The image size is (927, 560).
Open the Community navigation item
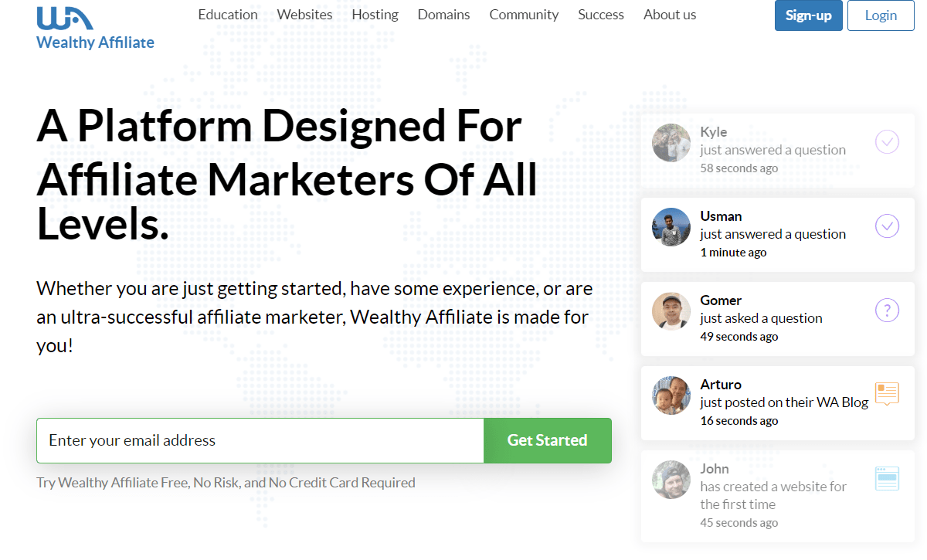click(x=524, y=15)
